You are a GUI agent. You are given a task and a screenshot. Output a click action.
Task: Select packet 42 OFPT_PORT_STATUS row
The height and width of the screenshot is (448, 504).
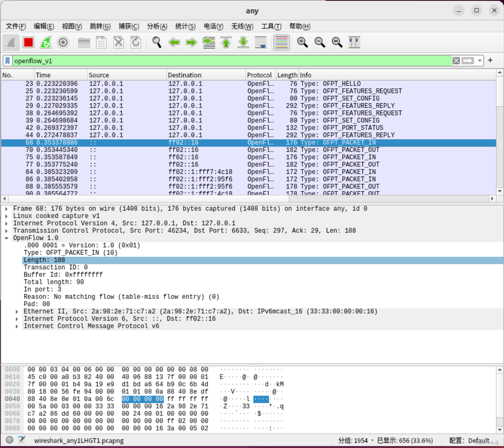[x=249, y=128]
